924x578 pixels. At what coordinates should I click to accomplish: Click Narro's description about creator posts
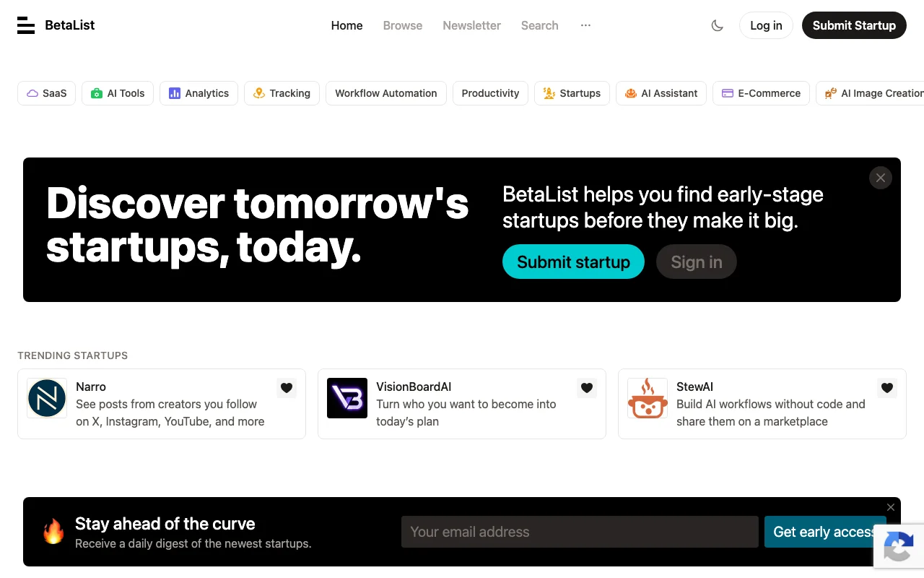pyautogui.click(x=170, y=413)
